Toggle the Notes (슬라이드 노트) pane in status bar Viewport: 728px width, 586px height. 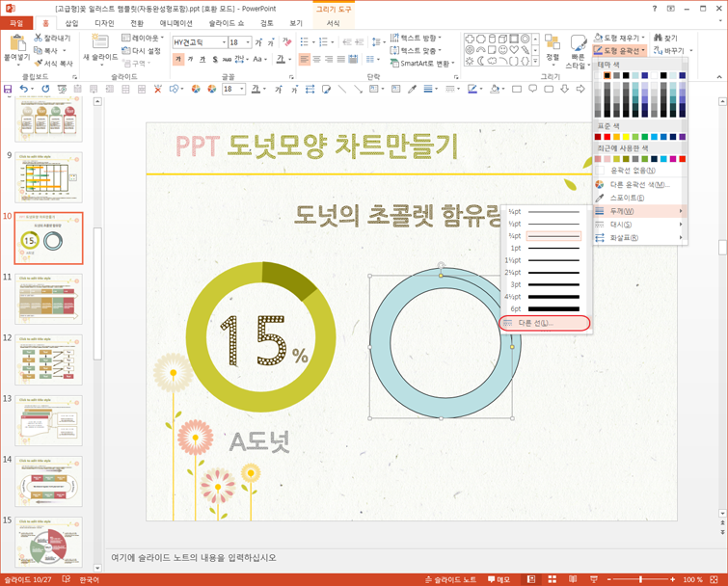(450, 579)
